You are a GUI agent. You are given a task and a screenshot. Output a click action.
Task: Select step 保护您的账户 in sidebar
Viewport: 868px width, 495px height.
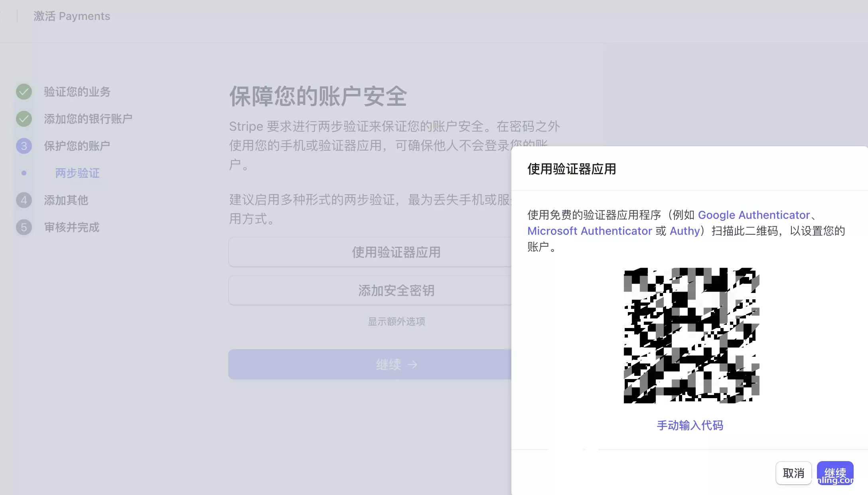[77, 146]
